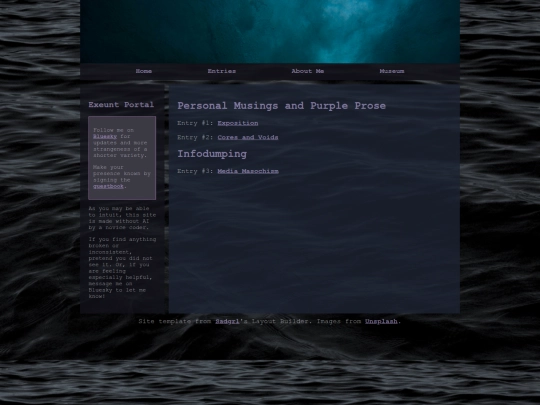The height and width of the screenshot is (405, 540).
Task: Open the Cores and Voids entry
Action: pos(248,137)
